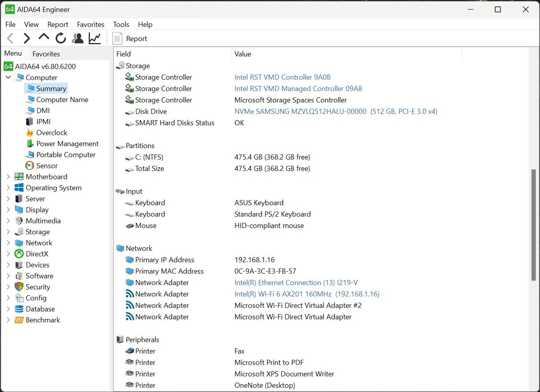Expand the Network category in sidebar

tap(8, 243)
